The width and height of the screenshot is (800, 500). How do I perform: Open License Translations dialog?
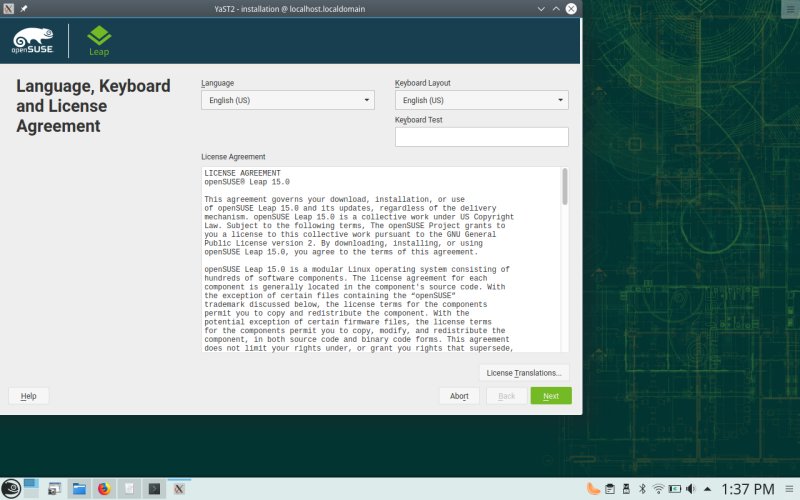(x=524, y=373)
